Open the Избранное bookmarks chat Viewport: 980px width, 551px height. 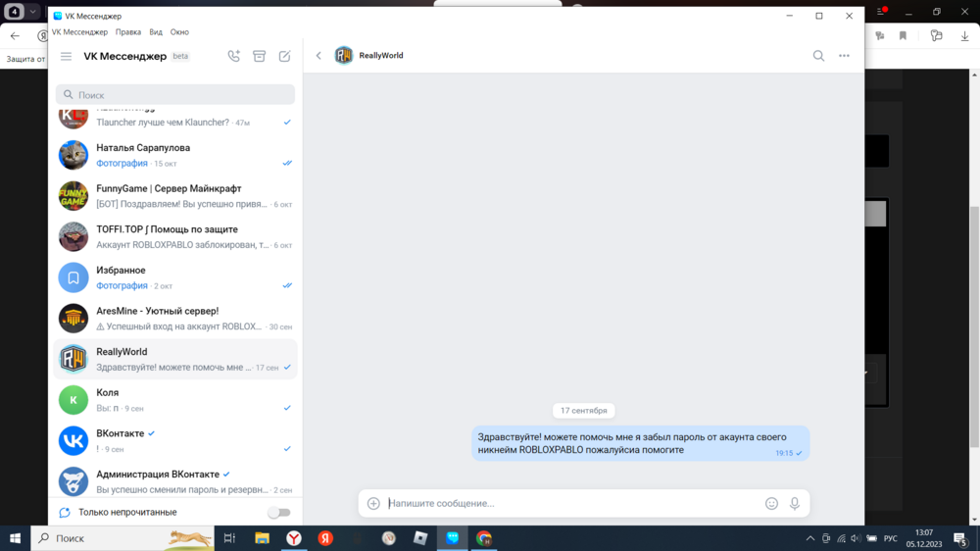(175, 277)
